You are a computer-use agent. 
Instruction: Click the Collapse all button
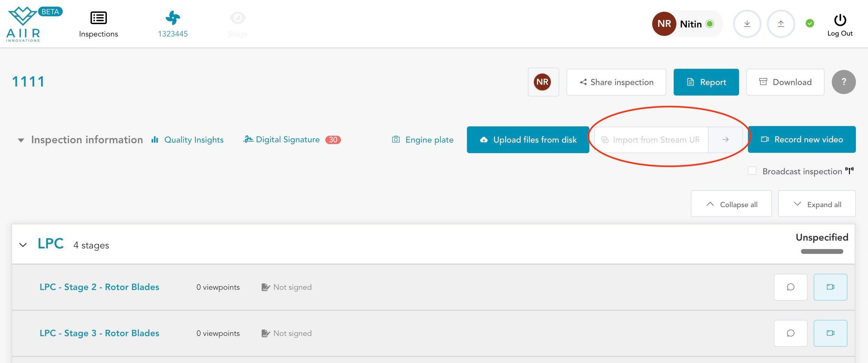[x=731, y=204]
